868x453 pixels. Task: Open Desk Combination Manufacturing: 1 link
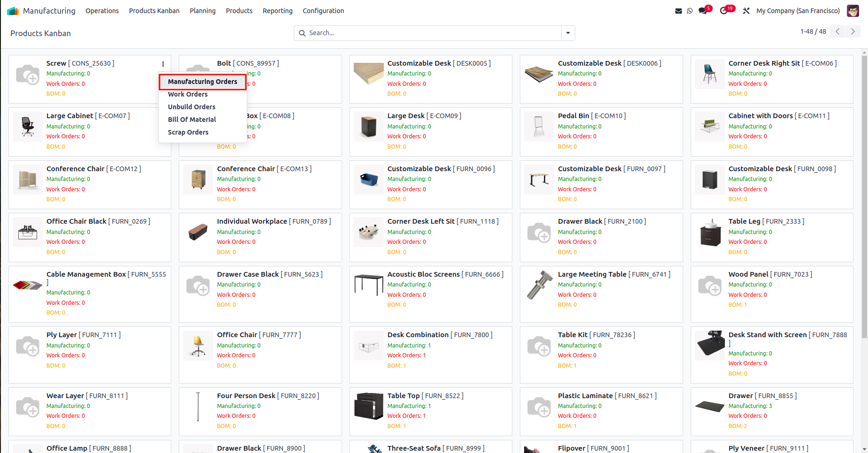point(409,346)
